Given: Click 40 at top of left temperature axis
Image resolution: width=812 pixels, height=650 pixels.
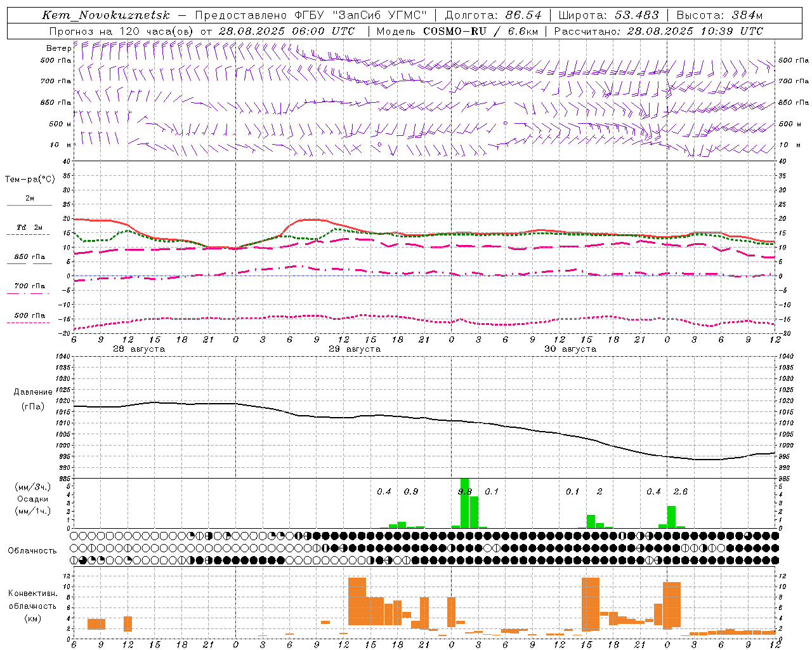Looking at the screenshot, I should coord(67,161).
